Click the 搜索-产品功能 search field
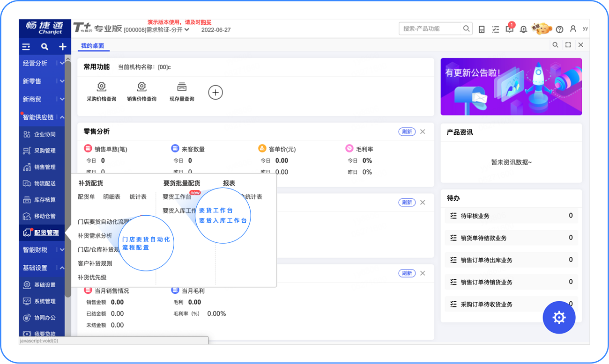 click(431, 29)
